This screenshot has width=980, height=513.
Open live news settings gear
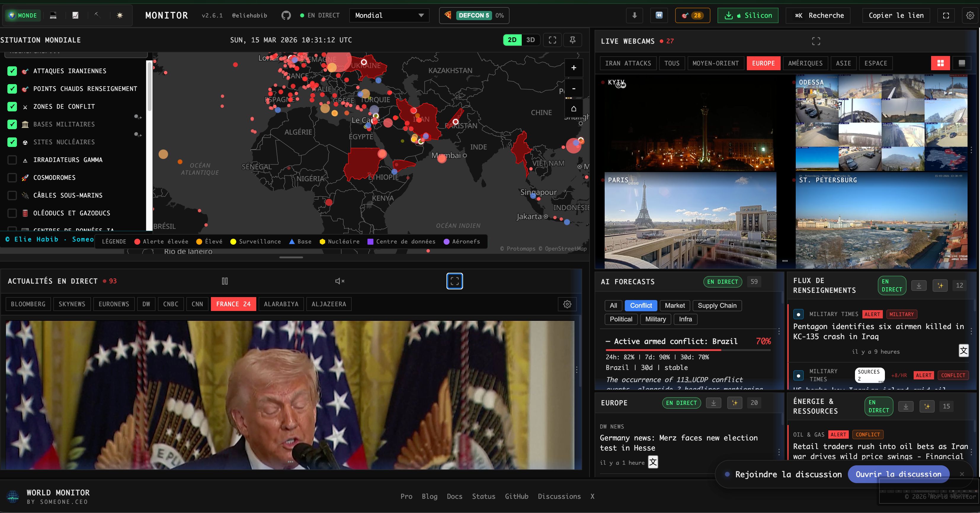(x=567, y=304)
